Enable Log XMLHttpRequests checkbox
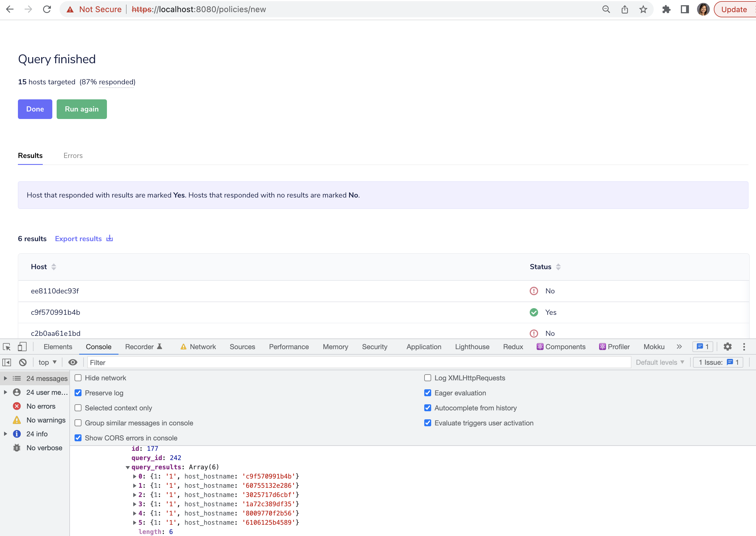The width and height of the screenshot is (756, 536). [x=428, y=378]
